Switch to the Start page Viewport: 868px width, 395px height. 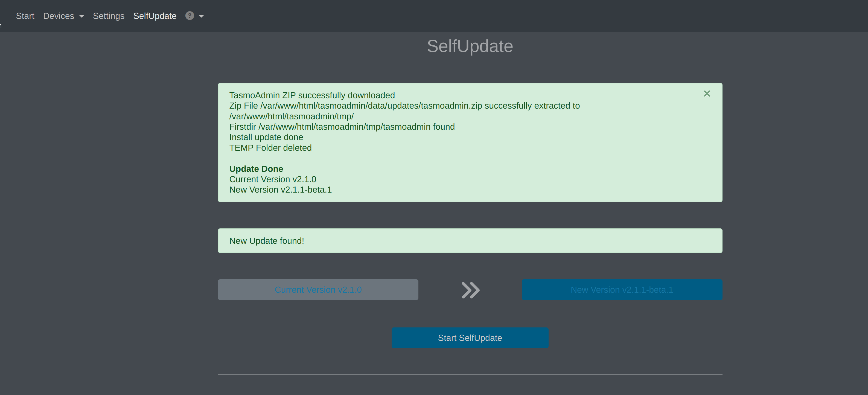(x=25, y=16)
